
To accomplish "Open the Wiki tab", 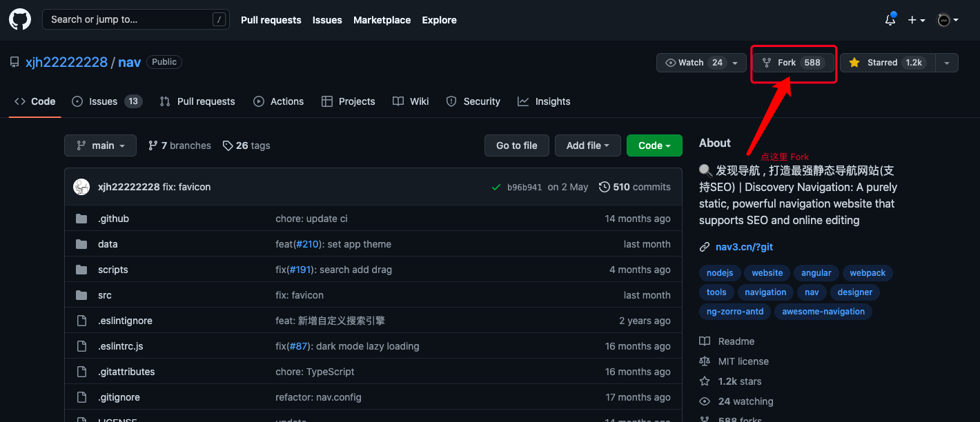I will (411, 101).
